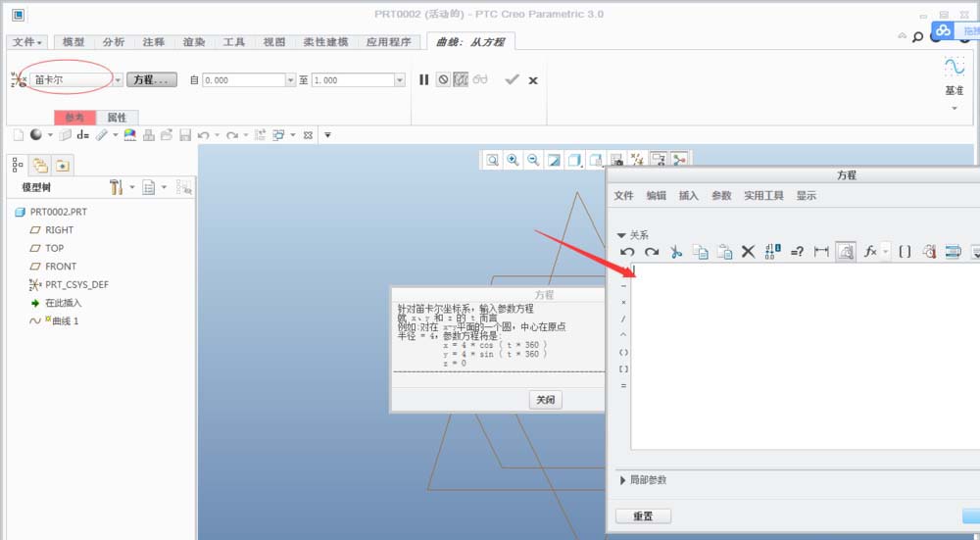Cut with scissors icon in 方程 toolbar
This screenshot has height=540, width=980.
click(675, 252)
